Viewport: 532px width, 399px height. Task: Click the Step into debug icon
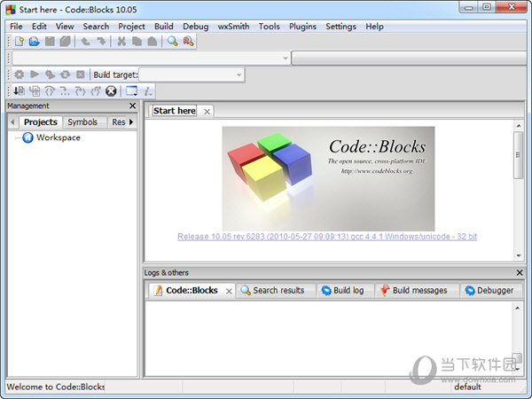pos(80,90)
